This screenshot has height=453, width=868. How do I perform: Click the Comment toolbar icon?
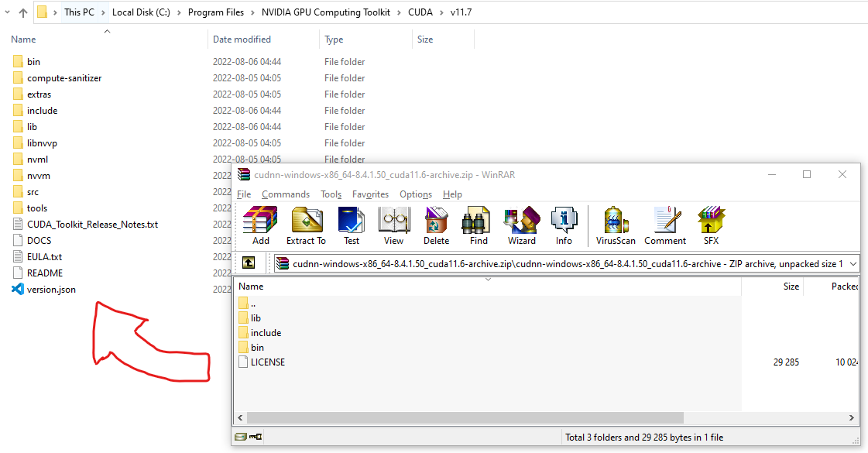[x=665, y=225]
